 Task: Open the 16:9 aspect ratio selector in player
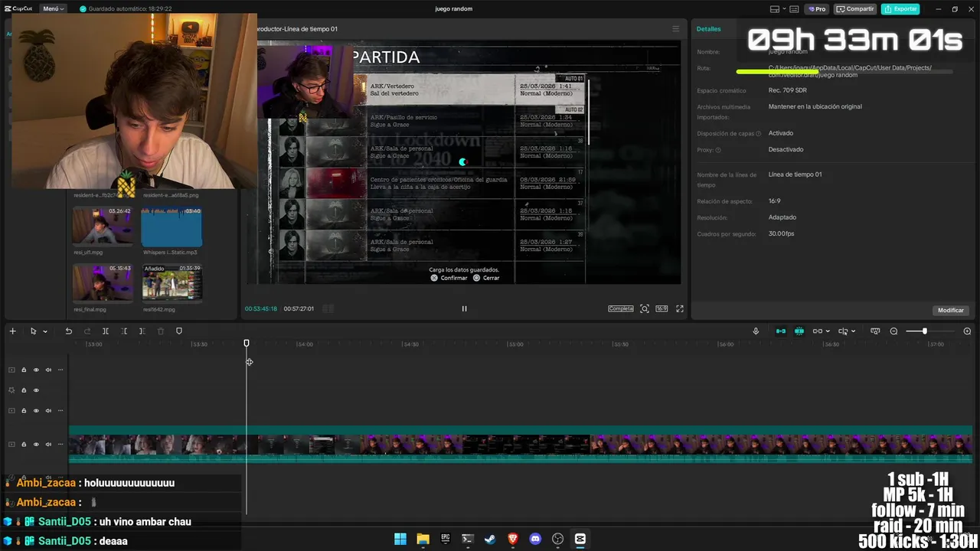click(x=661, y=308)
